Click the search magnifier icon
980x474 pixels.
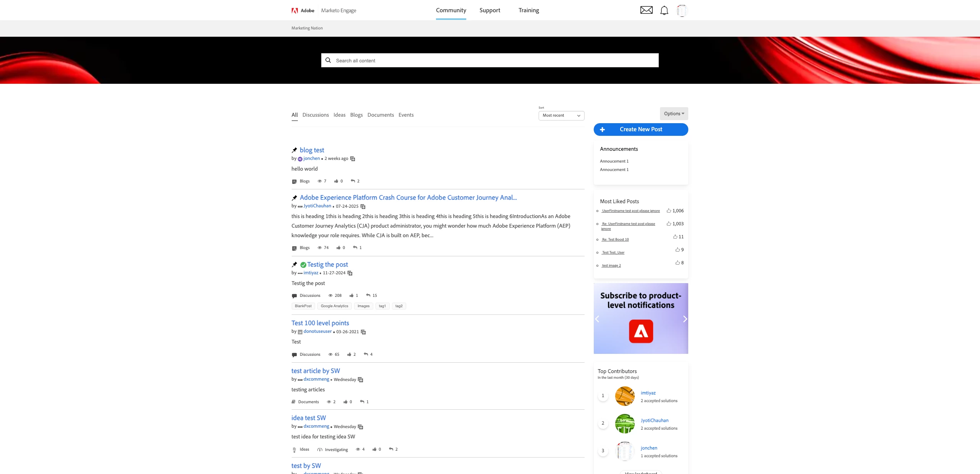pyautogui.click(x=328, y=60)
